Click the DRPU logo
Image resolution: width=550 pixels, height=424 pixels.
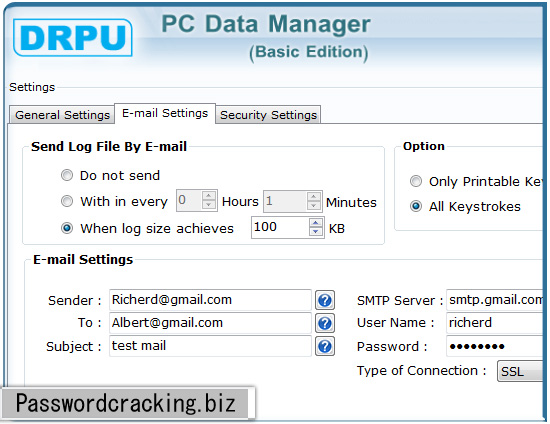[73, 38]
